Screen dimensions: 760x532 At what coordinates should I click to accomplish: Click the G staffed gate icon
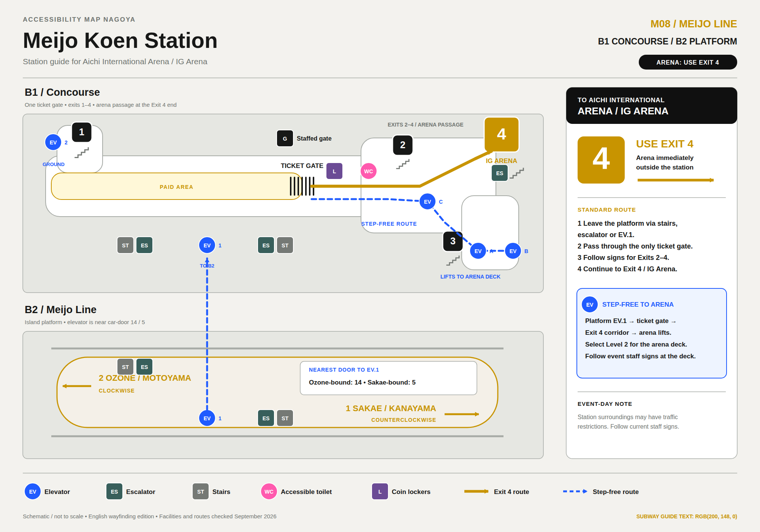coord(285,139)
